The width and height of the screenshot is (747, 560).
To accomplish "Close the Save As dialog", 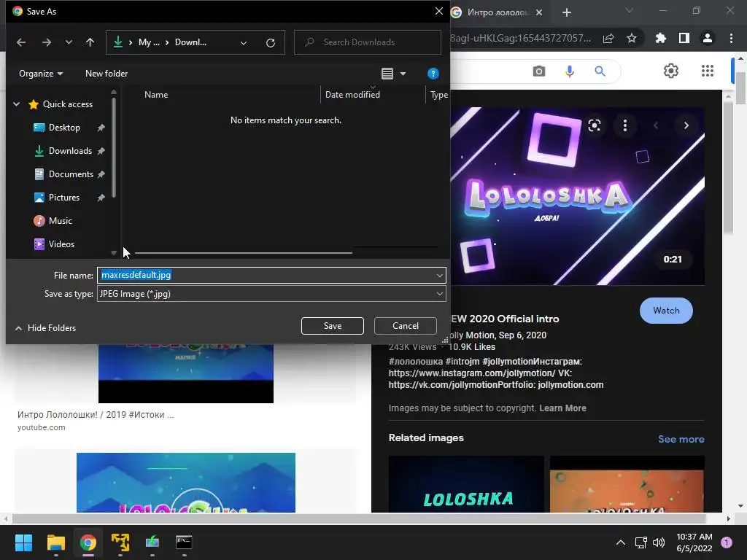I will tap(438, 11).
